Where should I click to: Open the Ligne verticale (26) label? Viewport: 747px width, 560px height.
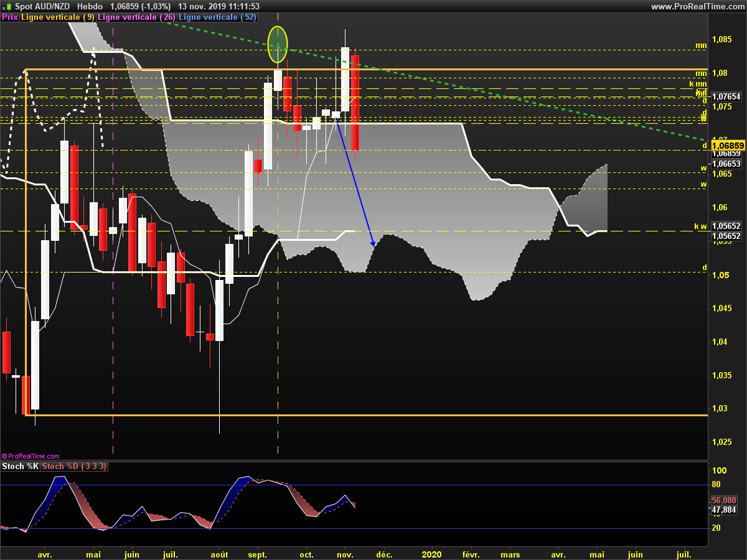pos(137,17)
